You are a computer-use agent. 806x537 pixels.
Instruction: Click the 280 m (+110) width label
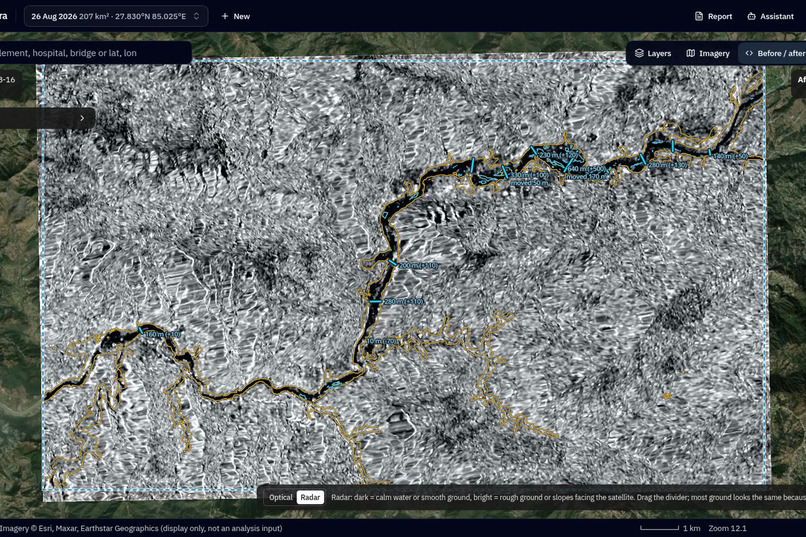pos(404,301)
